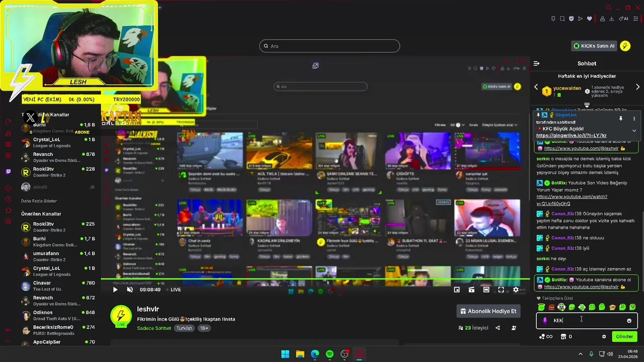
Task: Enter fullscreen video mode
Action: (x=501, y=290)
